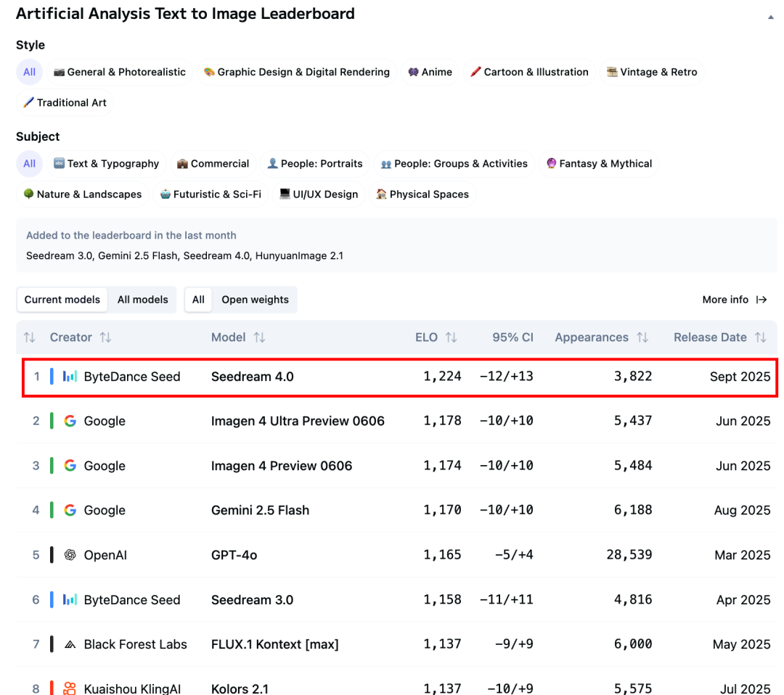This screenshot has height=695, width=784.
Task: Click the Black Forest Labs logo icon
Action: click(70, 644)
